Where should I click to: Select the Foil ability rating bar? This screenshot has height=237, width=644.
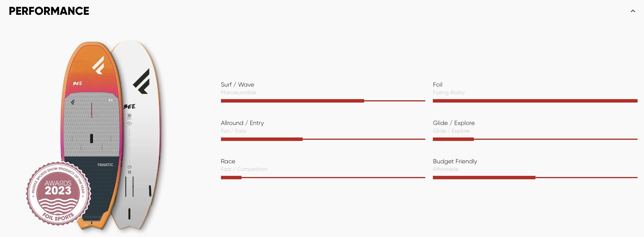click(535, 101)
